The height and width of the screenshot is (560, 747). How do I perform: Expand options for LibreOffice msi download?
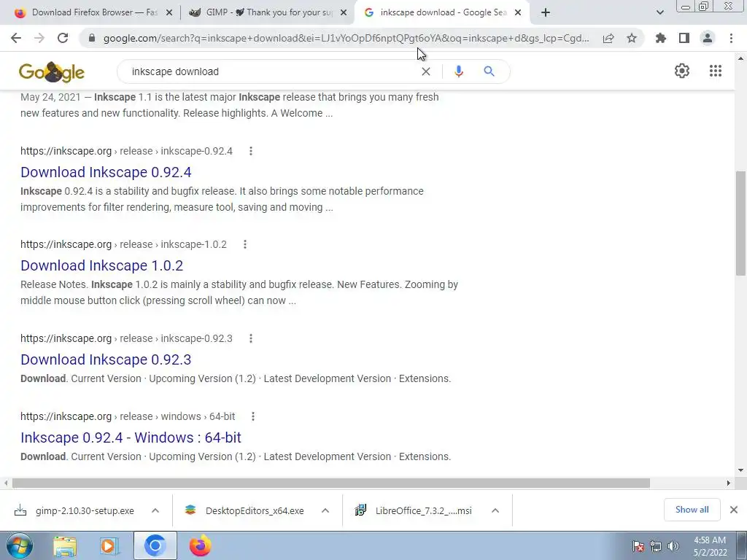pos(495,510)
